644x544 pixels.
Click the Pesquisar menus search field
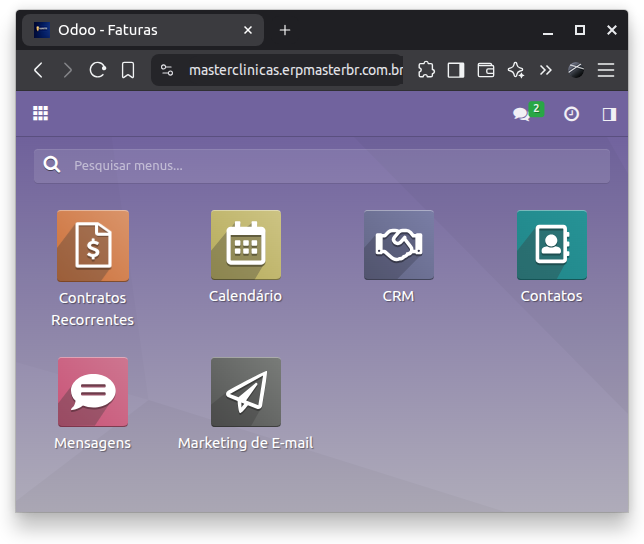point(330,166)
